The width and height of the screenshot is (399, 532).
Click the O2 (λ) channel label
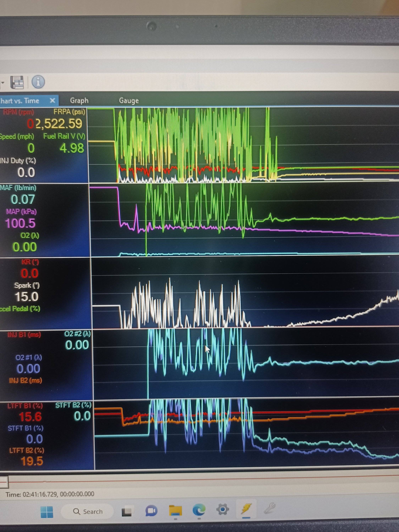pyautogui.click(x=30, y=235)
